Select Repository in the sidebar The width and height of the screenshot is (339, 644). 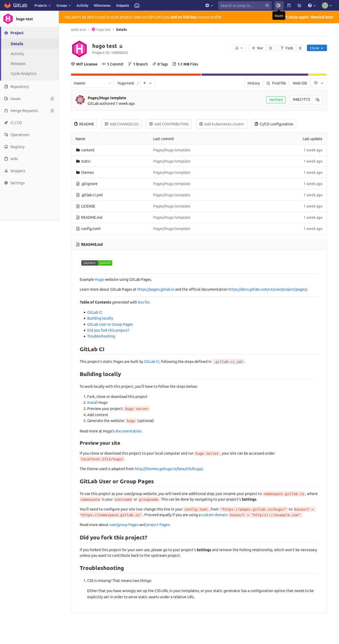(20, 87)
